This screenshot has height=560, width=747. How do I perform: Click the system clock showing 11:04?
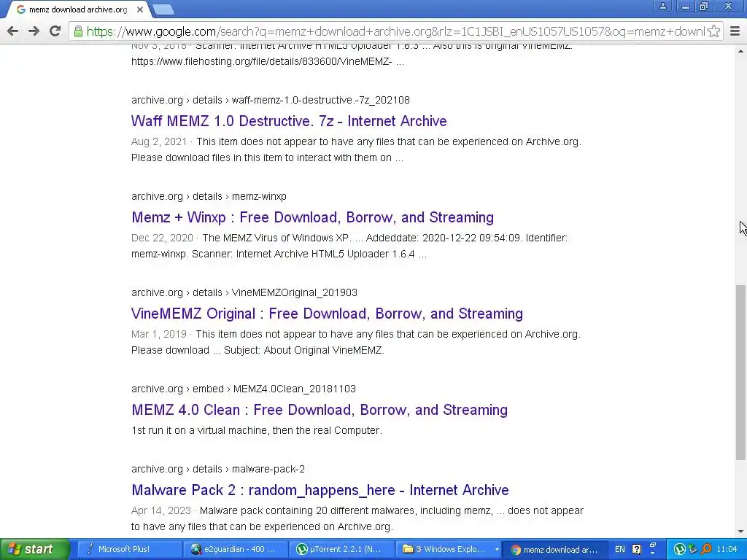point(727,549)
